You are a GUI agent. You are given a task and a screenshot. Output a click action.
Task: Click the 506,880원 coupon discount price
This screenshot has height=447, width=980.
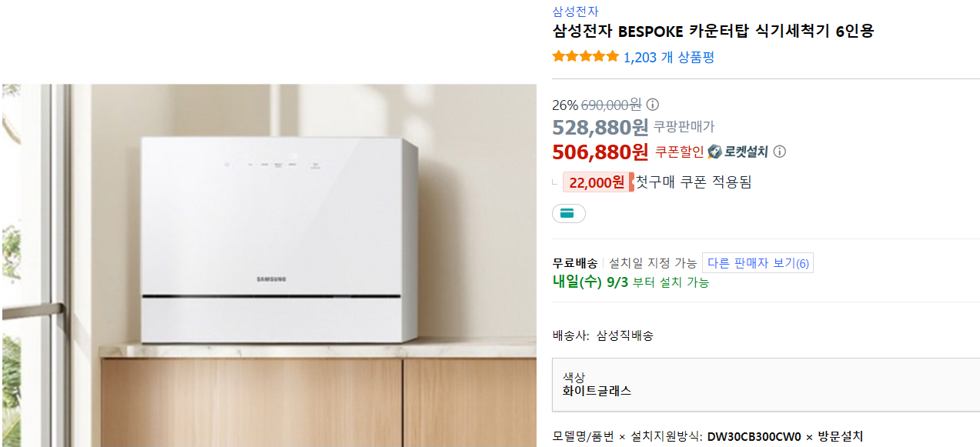click(600, 152)
